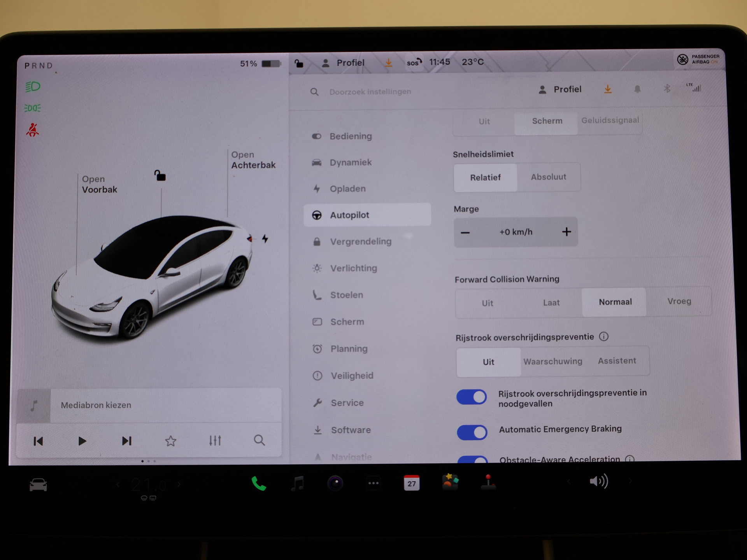Show info for Rijstrook overschrijdingspreventie
This screenshot has width=747, height=560.
tap(604, 336)
